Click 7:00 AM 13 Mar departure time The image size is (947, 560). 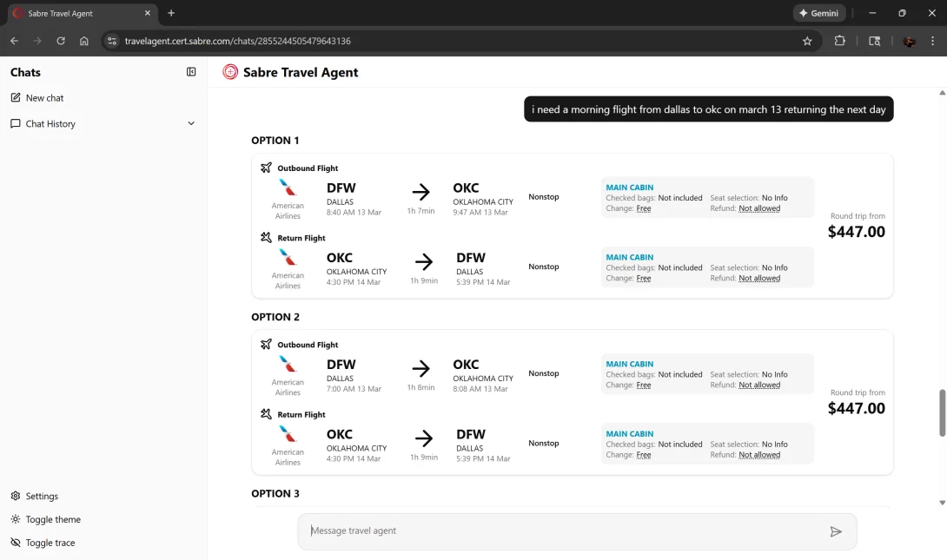point(354,389)
